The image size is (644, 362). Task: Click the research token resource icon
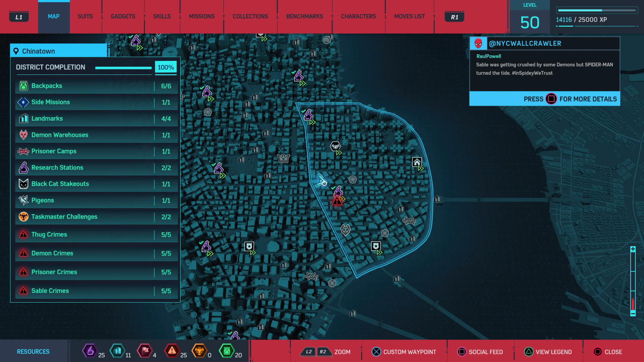90,350
